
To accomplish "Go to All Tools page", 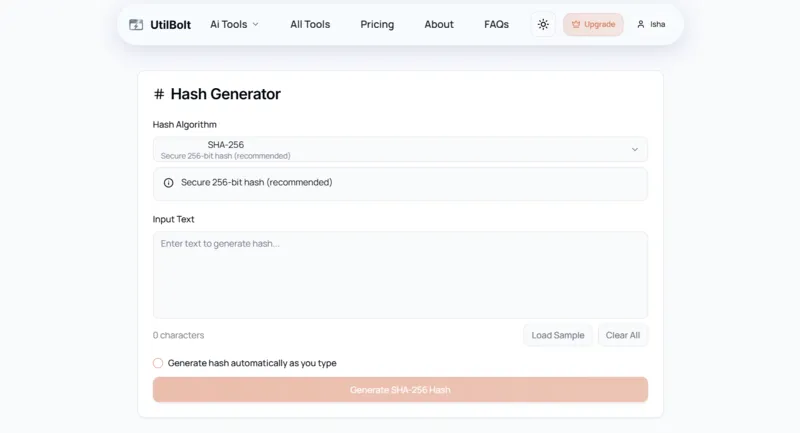I will [310, 24].
